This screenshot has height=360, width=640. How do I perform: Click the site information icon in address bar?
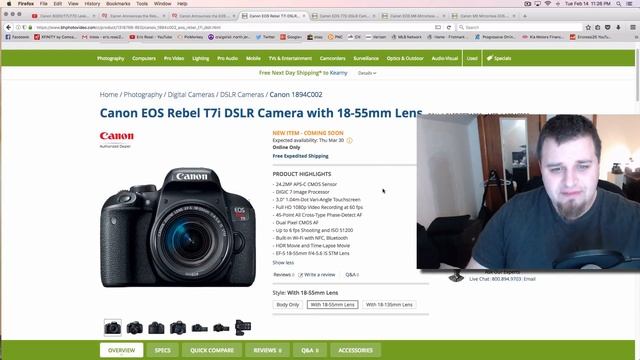(18, 27)
